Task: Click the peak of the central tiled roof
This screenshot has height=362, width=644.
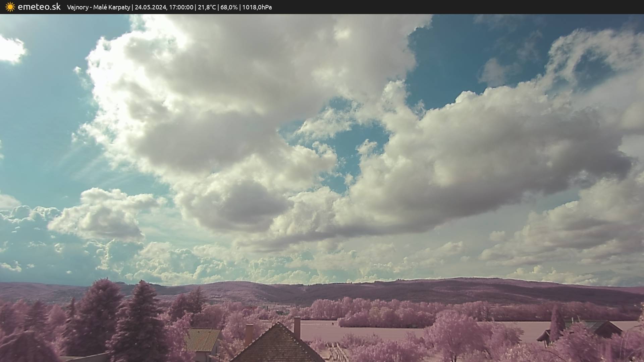Action: (278, 324)
